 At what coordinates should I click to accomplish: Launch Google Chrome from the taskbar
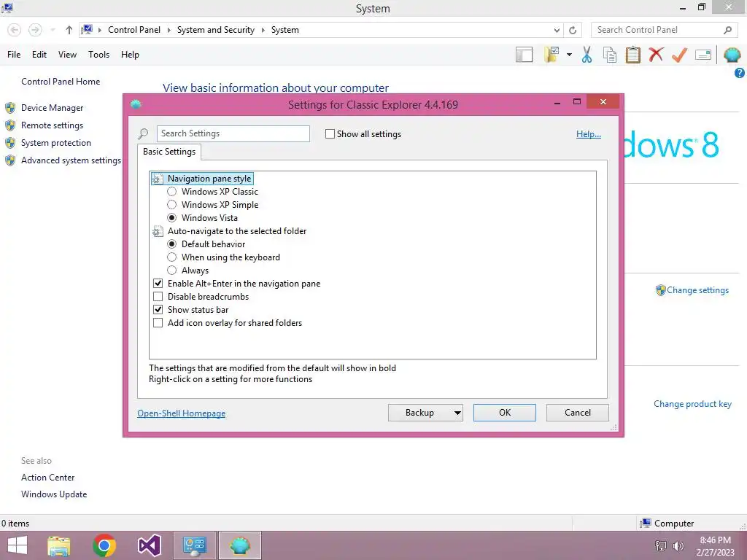[104, 545]
